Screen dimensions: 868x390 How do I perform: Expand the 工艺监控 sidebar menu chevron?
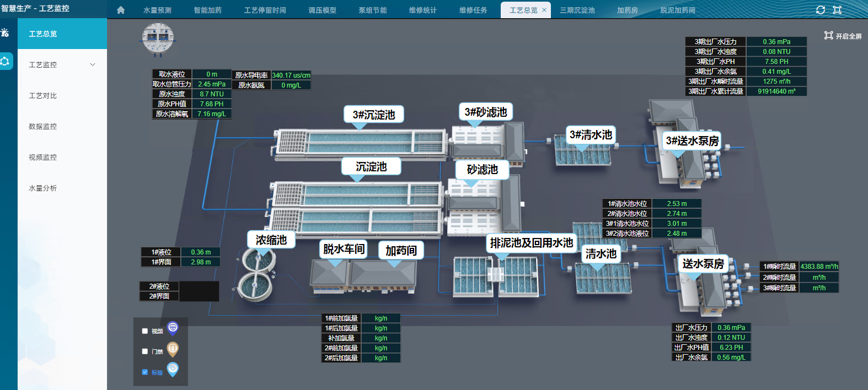pyautogui.click(x=93, y=64)
